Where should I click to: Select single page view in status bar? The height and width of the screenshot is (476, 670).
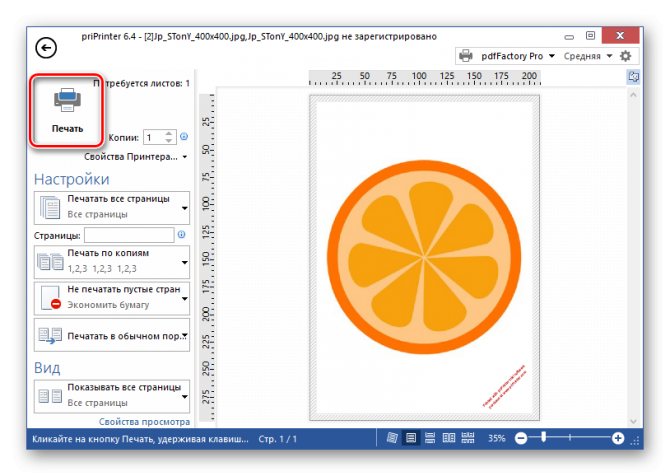[410, 438]
